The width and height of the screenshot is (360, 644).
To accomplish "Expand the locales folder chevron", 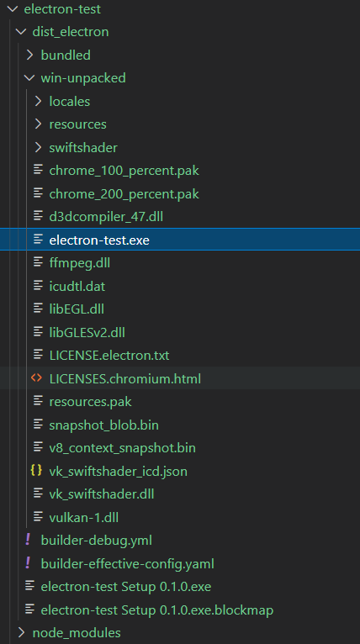I will click(x=38, y=101).
